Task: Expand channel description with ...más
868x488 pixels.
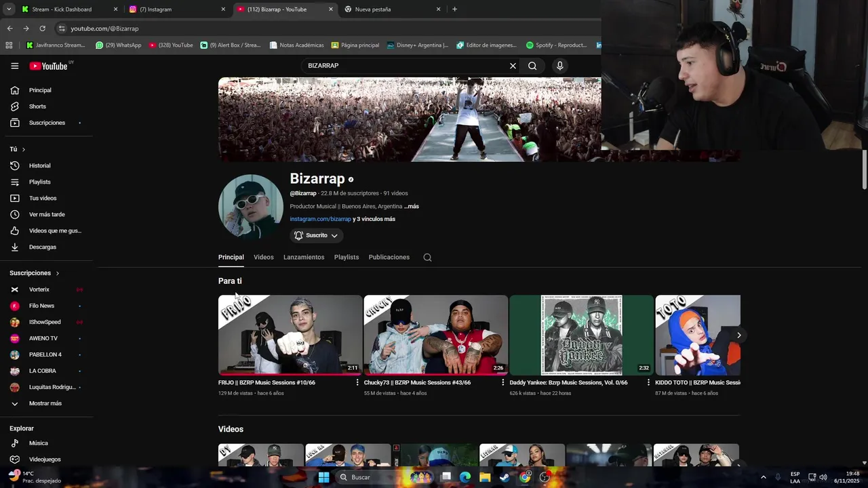Action: 412,207
